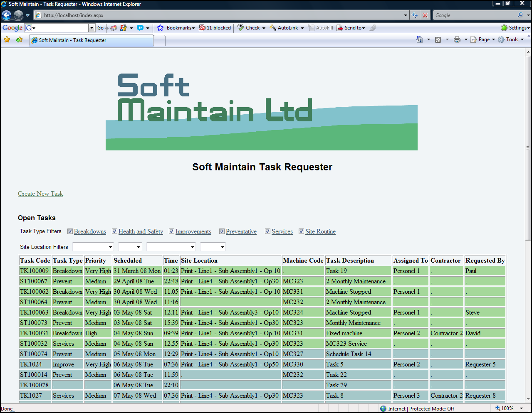This screenshot has height=413, width=532.
Task: Click the Stop loading red X icon
Action: click(x=425, y=15)
